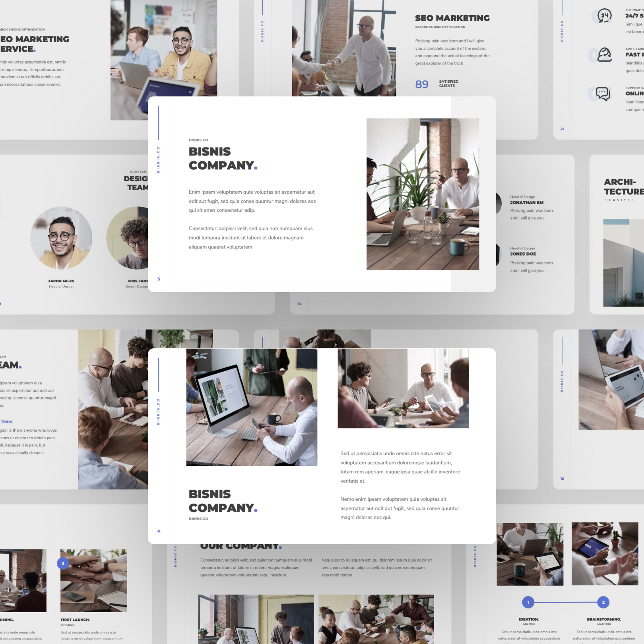
Task: Select the headset Fast Response icon
Action: pos(605,54)
